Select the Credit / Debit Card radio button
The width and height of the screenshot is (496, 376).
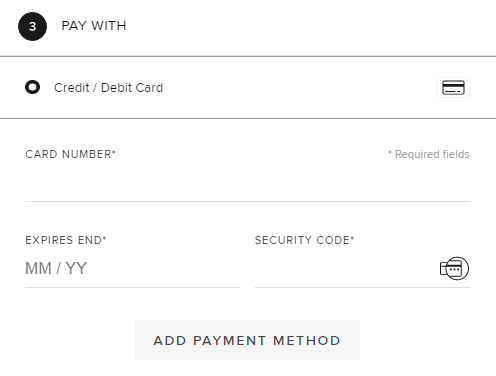(x=32, y=87)
